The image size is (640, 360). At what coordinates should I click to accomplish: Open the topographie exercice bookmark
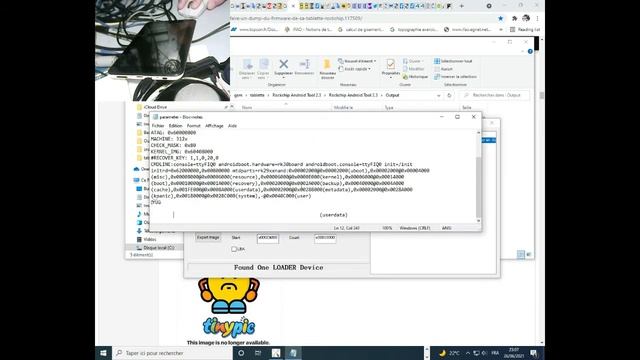[x=413, y=29]
